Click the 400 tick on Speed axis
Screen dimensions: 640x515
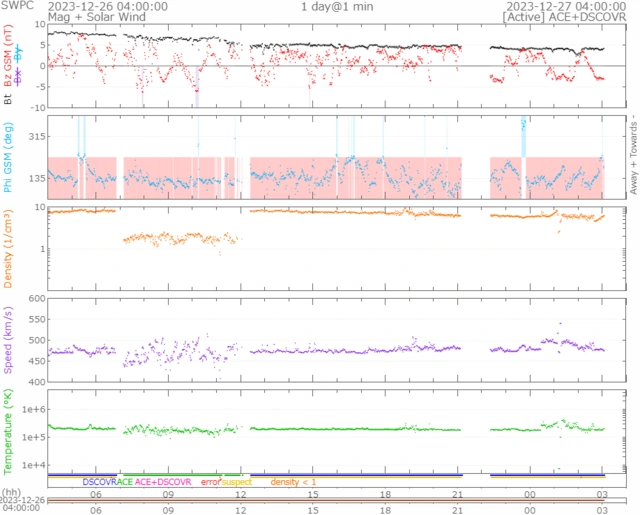37,382
